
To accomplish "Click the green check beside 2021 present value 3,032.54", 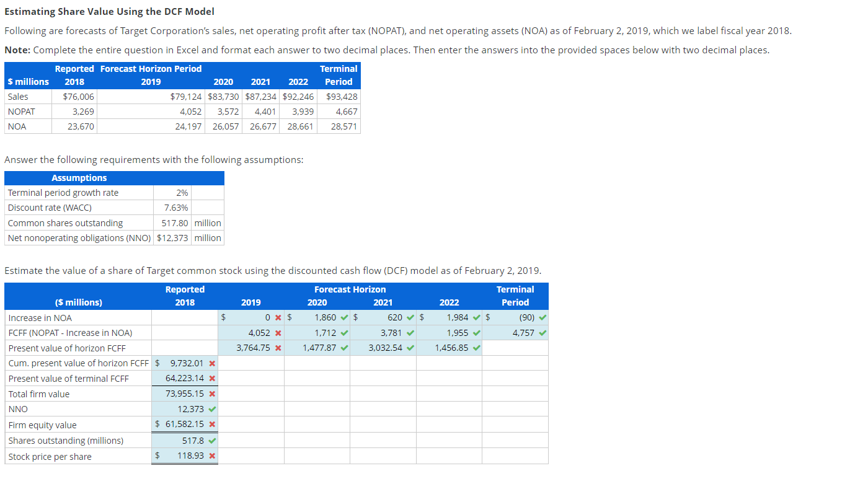I will 410,347.
